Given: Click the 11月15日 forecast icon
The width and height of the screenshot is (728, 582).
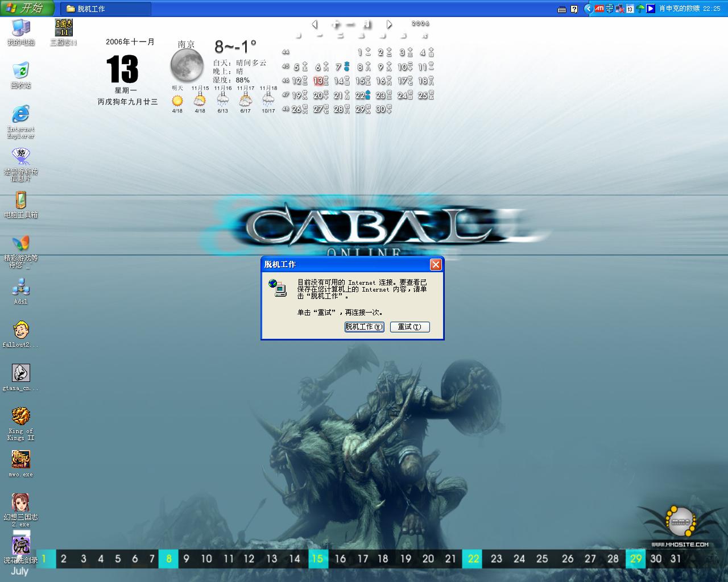Looking at the screenshot, I should point(200,101).
